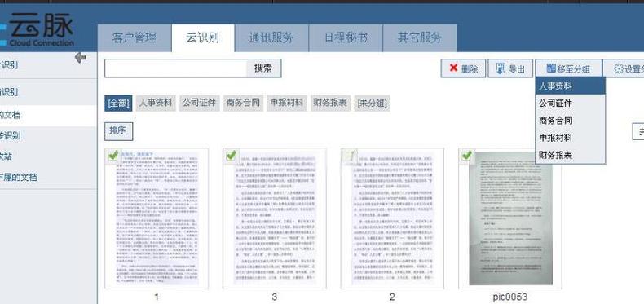Filter by the 财务报表 group tag

[x=331, y=104]
